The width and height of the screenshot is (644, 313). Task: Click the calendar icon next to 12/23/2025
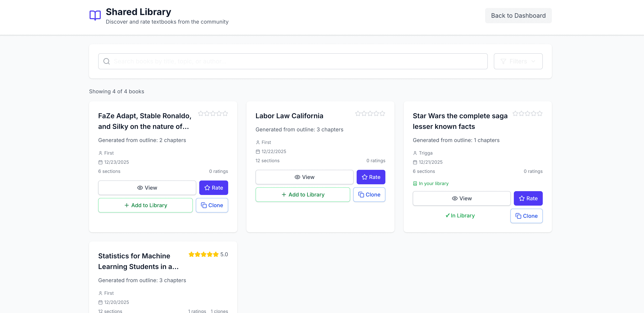pos(100,162)
